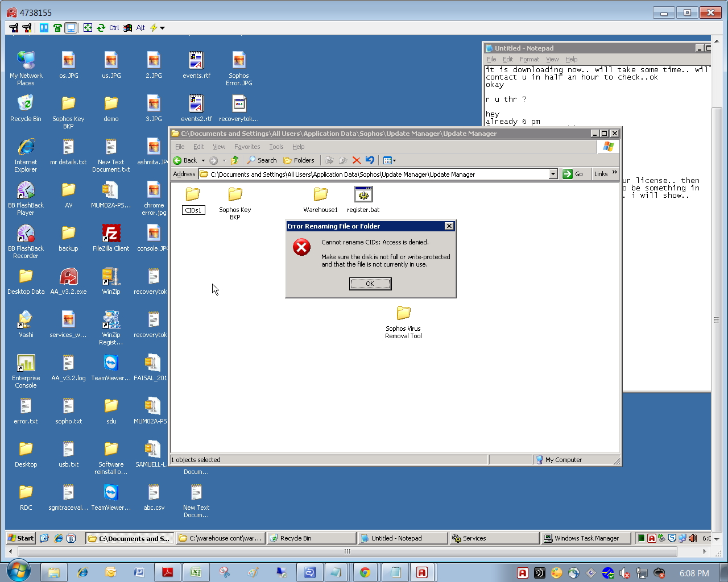Switch to Recycle Bin taskbar item
Screen dimensions: 728x582
coord(312,538)
